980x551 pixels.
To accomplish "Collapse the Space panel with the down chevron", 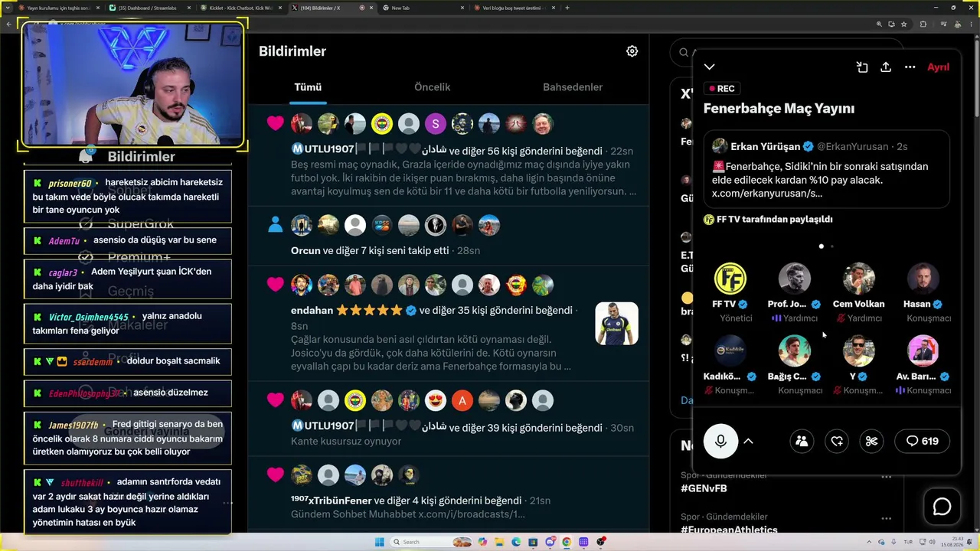I will point(710,67).
